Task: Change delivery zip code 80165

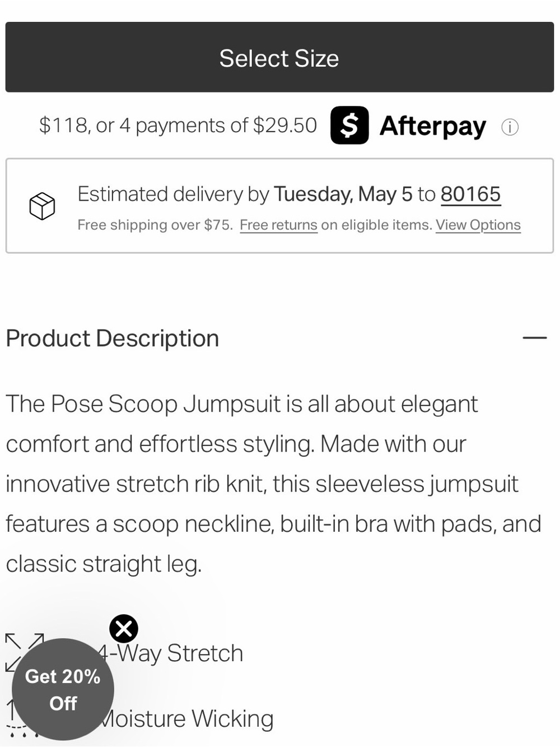Action: tap(470, 194)
